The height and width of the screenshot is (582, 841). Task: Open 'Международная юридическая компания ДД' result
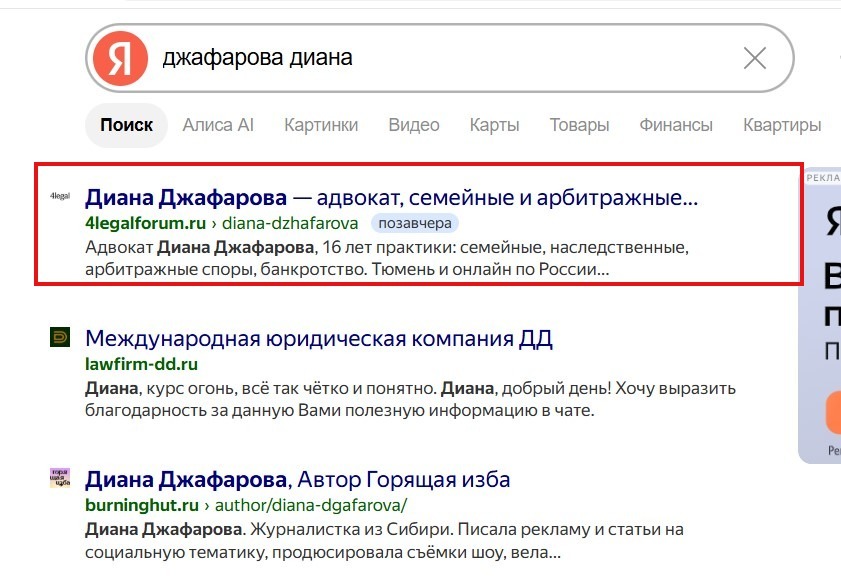[319, 338]
